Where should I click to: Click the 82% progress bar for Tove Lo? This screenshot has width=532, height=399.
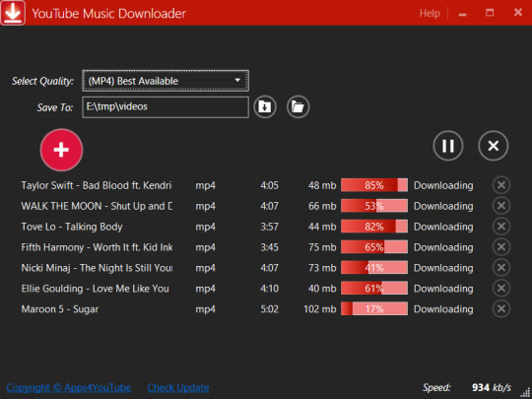[374, 227]
